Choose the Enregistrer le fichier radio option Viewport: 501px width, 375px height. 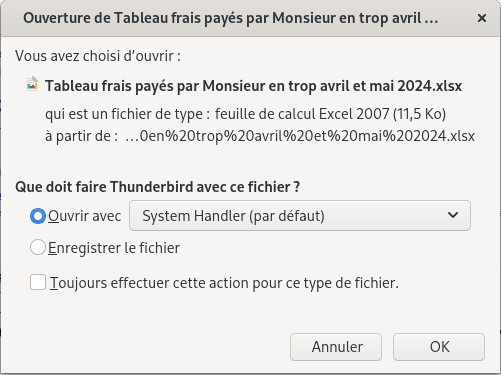(38, 248)
